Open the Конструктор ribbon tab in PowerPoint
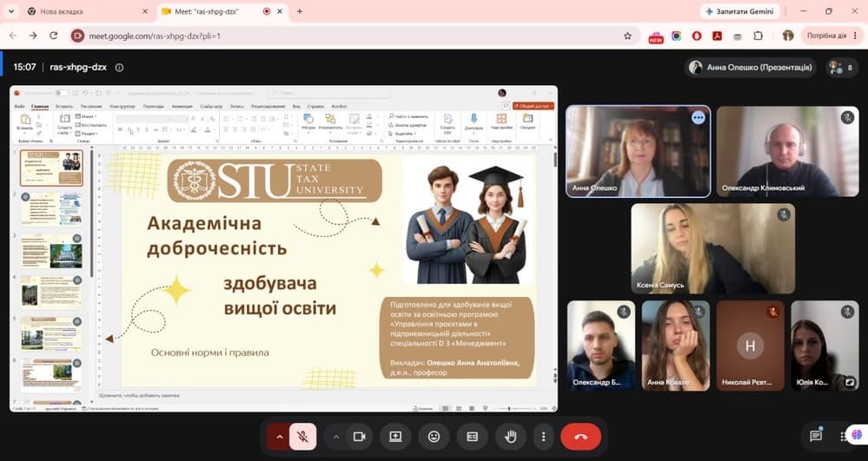This screenshot has height=461, width=868. [x=123, y=106]
